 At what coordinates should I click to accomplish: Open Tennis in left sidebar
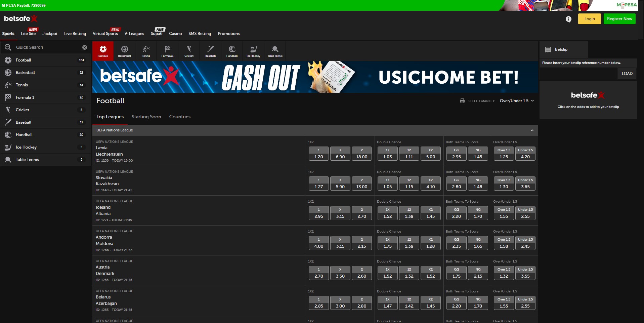(45, 85)
